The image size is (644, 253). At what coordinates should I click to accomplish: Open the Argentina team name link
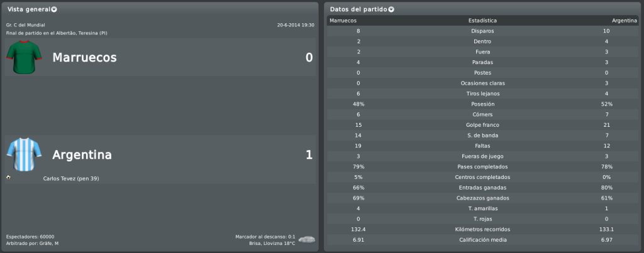pyautogui.click(x=82, y=155)
